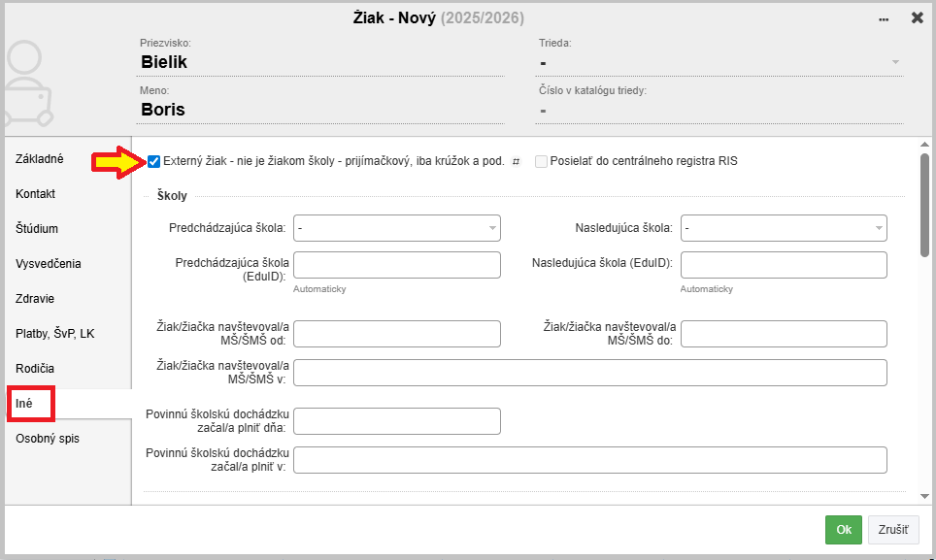Show the Osobný spis tab

[48, 439]
